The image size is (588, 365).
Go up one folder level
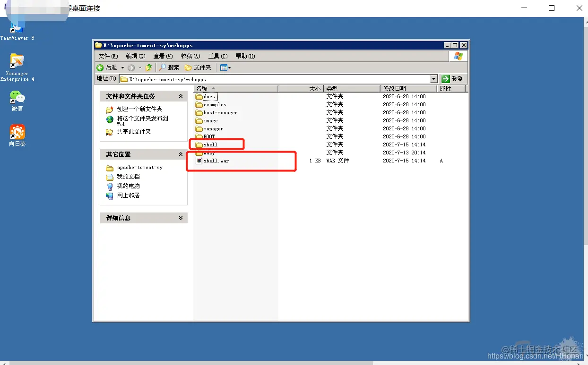click(x=149, y=68)
